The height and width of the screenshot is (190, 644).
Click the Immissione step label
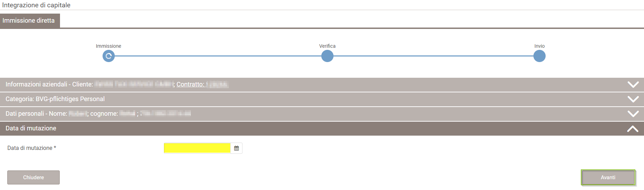(108, 46)
